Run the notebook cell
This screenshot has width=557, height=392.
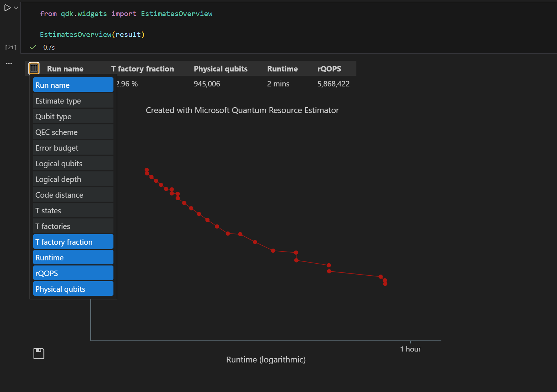7,7
